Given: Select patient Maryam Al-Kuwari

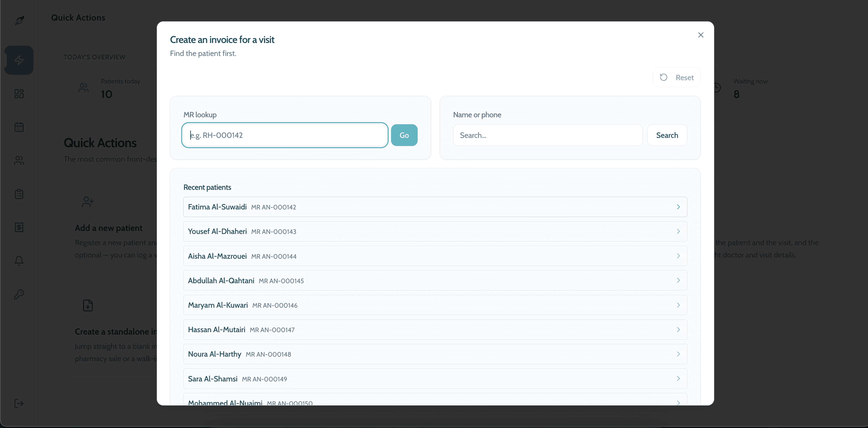Looking at the screenshot, I should click(435, 305).
